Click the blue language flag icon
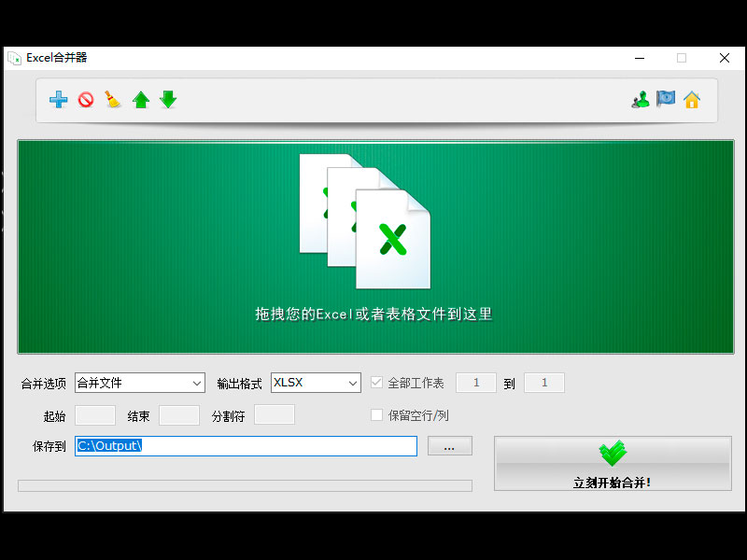Image resolution: width=747 pixels, height=560 pixels. point(666,99)
